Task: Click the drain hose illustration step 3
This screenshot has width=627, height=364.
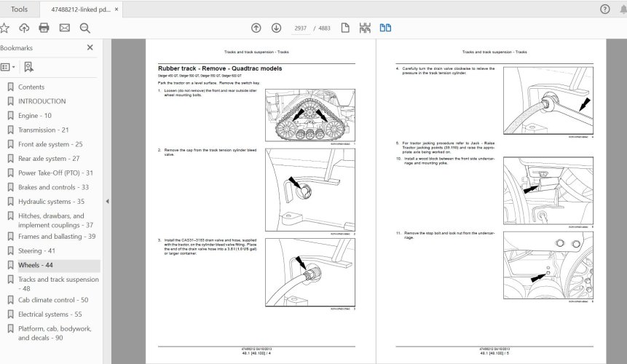Action: tap(310, 272)
